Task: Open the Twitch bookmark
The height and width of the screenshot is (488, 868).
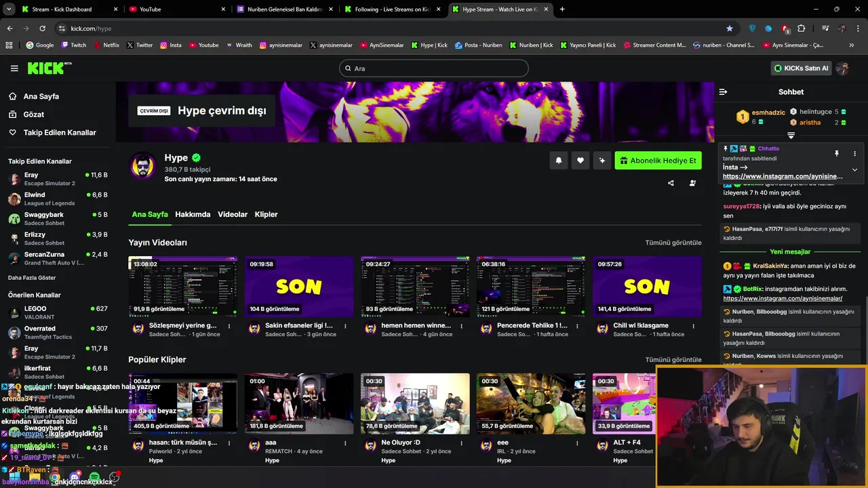Action: click(74, 45)
